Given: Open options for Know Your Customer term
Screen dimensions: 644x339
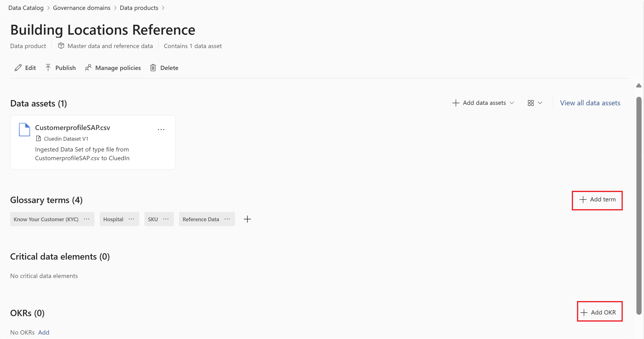Looking at the screenshot, I should (x=86, y=219).
